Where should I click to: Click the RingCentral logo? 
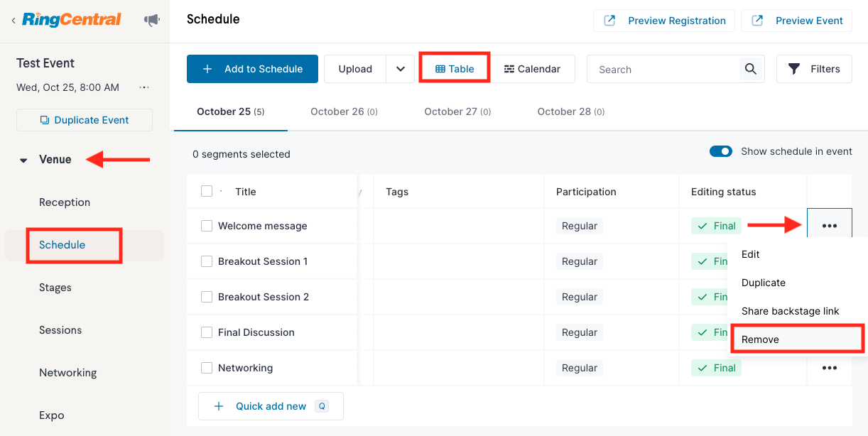coord(72,19)
